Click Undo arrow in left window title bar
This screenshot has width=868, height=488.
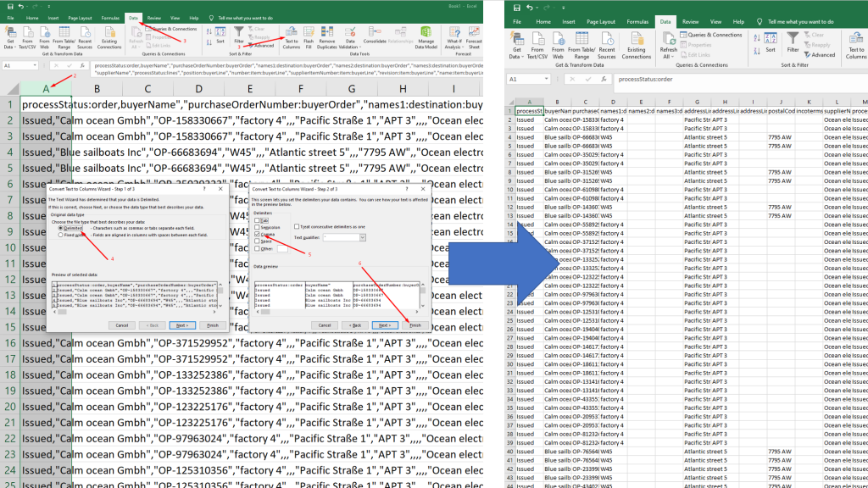tap(21, 6)
